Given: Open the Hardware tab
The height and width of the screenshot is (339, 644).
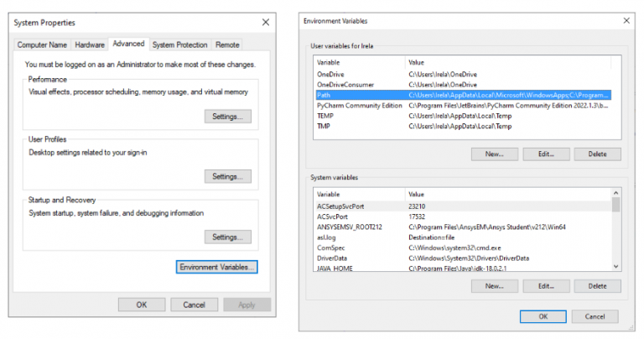Looking at the screenshot, I should point(89,44).
